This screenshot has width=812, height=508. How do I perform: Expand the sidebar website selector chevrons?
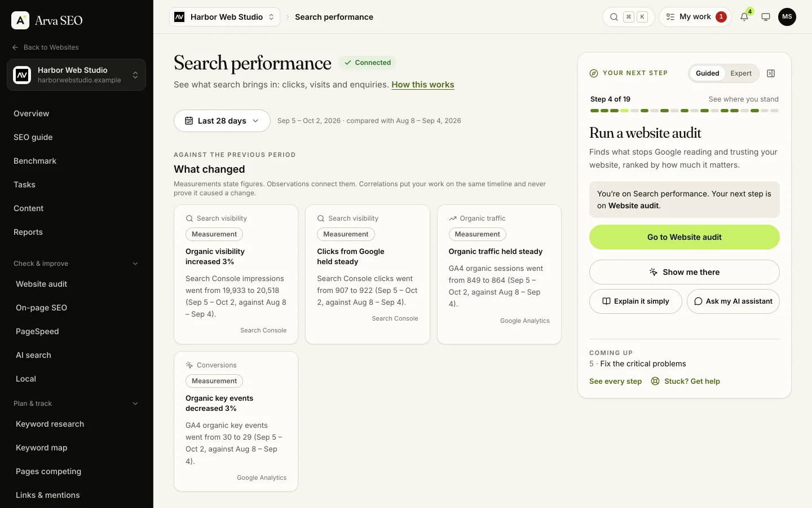click(135, 75)
